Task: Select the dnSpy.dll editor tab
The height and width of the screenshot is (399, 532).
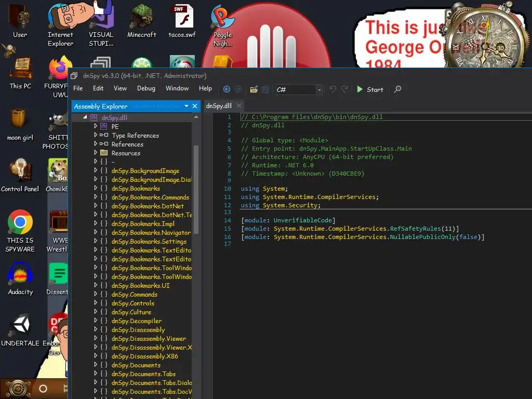Action: coord(219,106)
